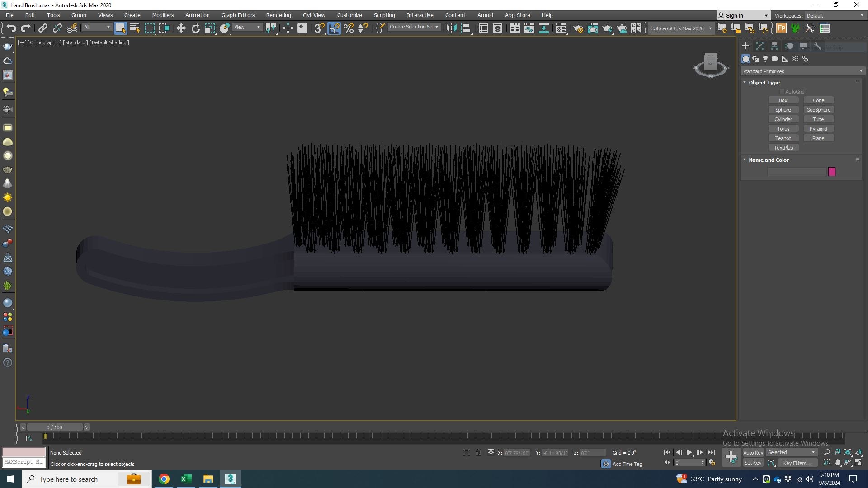Open the Material Editor icon

pos(561,28)
